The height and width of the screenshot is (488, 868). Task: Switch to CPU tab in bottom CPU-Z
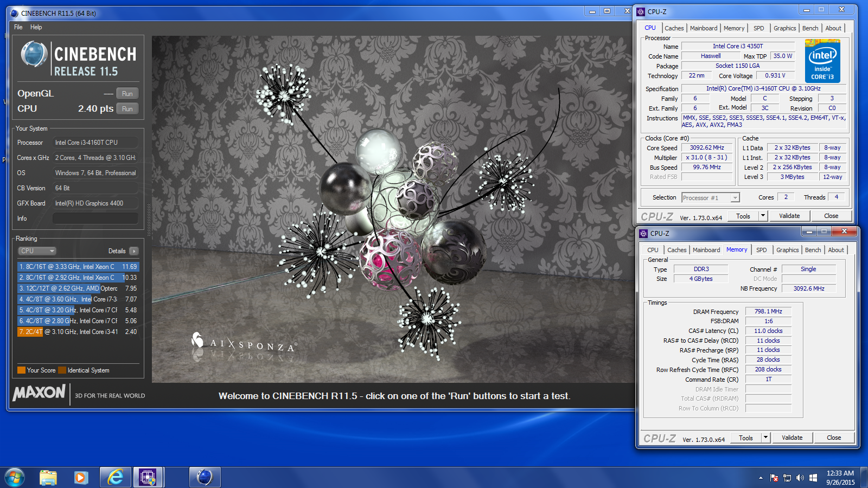[653, 250]
